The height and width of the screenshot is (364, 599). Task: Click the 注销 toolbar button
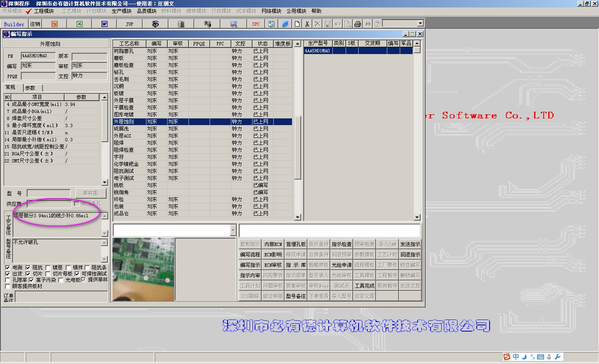pos(35,24)
